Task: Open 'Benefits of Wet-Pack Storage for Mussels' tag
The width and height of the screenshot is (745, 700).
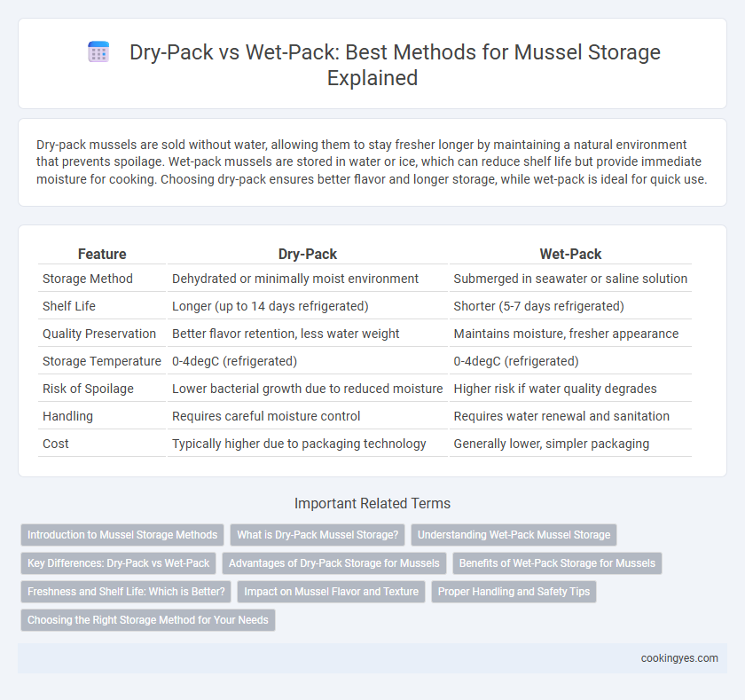Action: click(x=557, y=563)
